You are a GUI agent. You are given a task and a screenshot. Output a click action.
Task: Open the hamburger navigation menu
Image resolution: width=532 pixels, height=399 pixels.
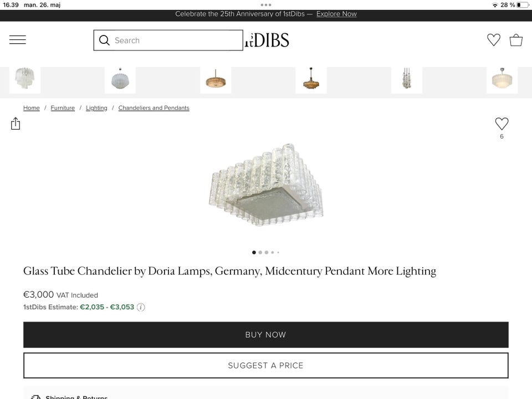point(18,40)
